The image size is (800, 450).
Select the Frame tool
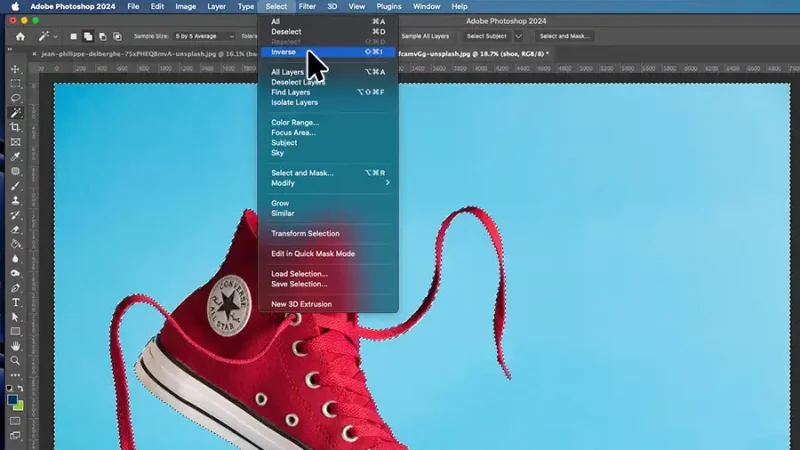click(x=15, y=142)
